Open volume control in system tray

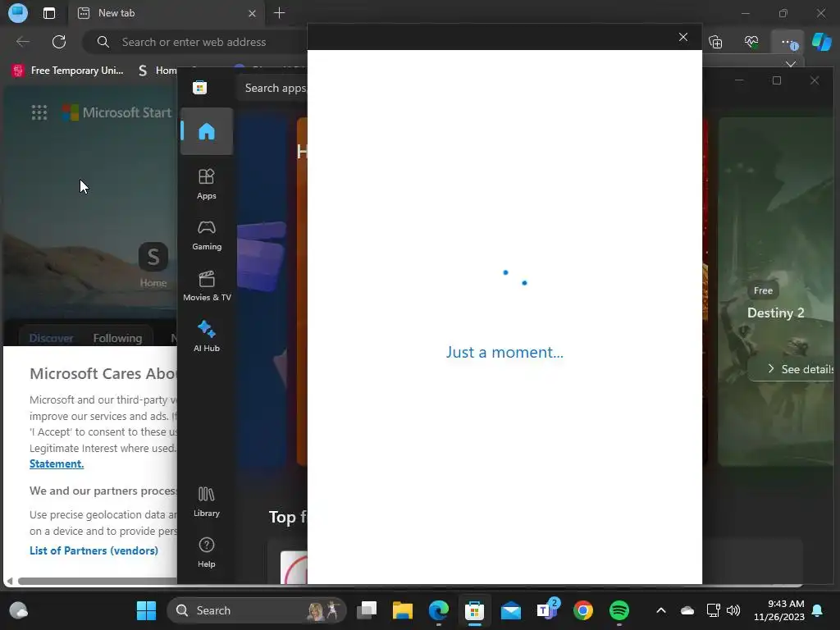pyautogui.click(x=733, y=610)
